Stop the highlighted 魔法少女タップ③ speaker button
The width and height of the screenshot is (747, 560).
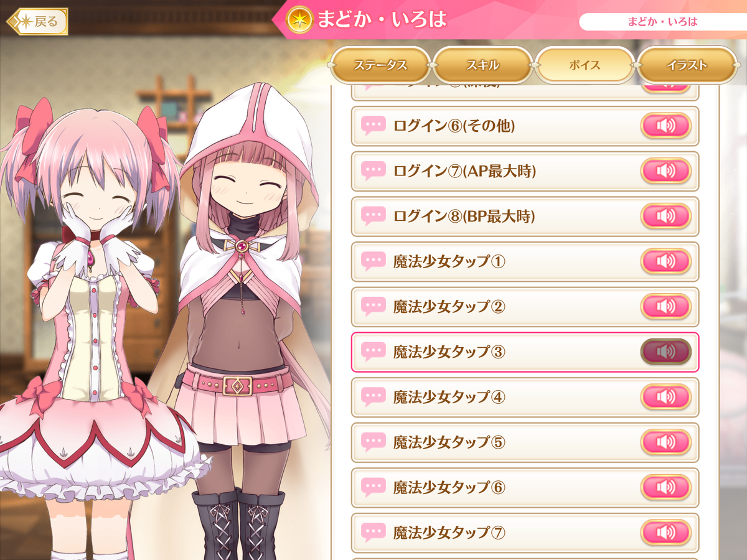pos(665,352)
